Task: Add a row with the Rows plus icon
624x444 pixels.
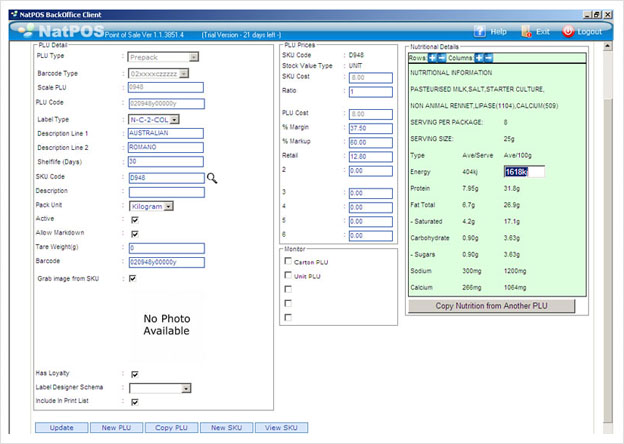Action: click(x=432, y=58)
